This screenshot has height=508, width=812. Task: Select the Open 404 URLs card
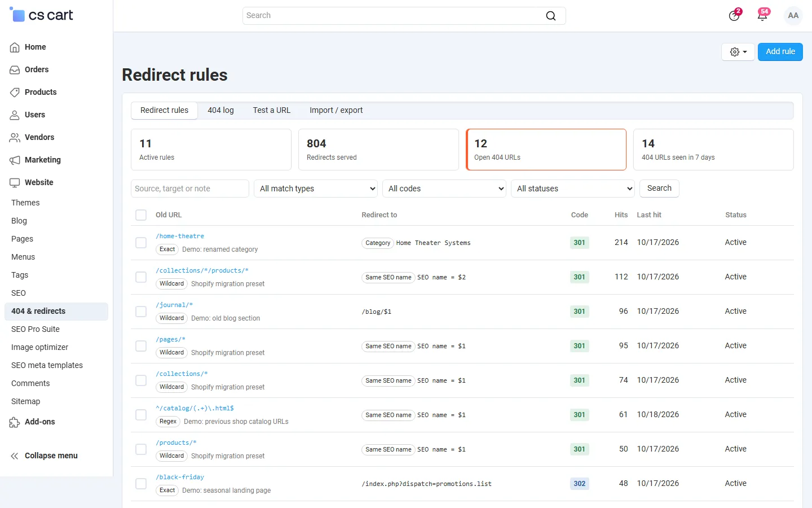coord(546,150)
